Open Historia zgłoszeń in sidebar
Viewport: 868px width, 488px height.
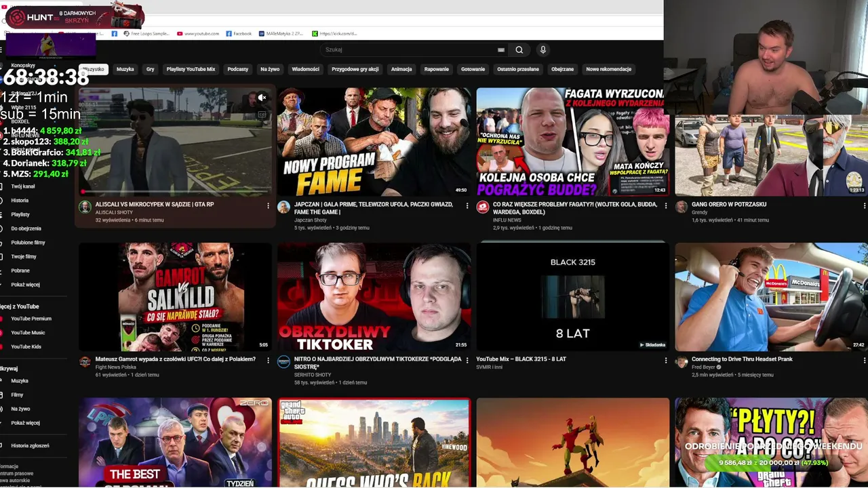pos(30,446)
